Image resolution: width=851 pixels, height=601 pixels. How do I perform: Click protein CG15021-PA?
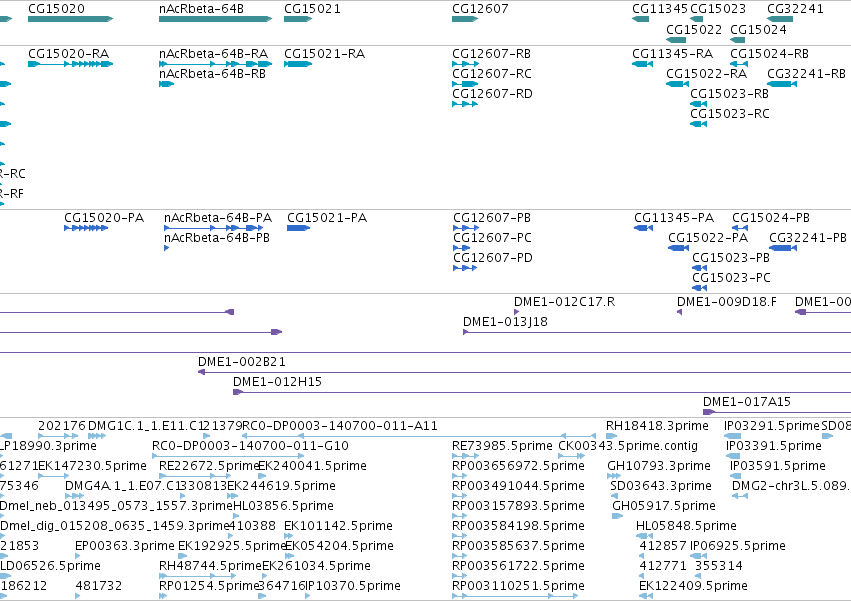coord(299,228)
